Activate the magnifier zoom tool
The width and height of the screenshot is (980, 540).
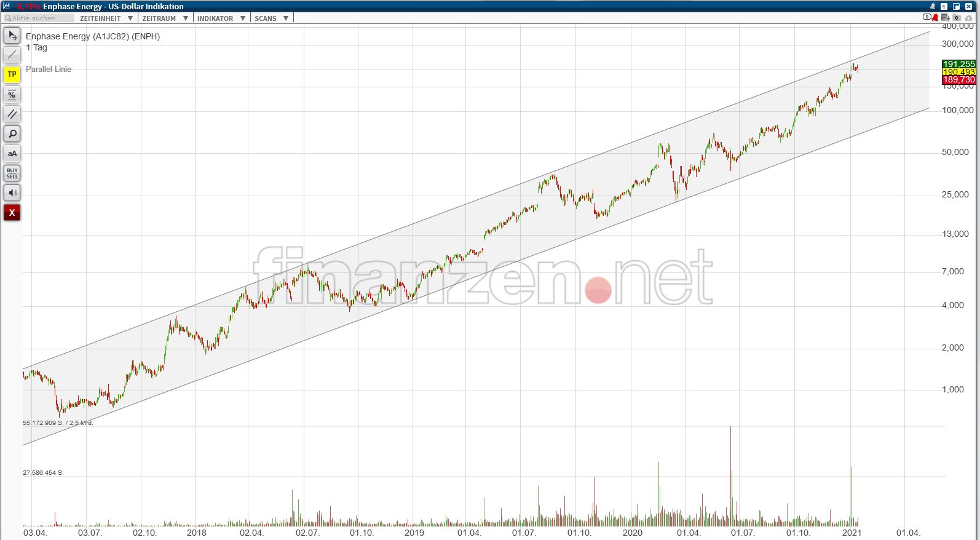12,134
